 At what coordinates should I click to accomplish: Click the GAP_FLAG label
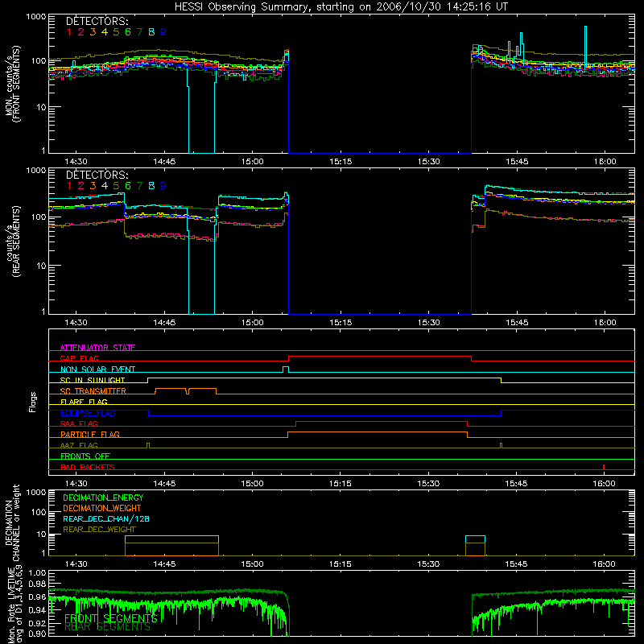point(79,358)
